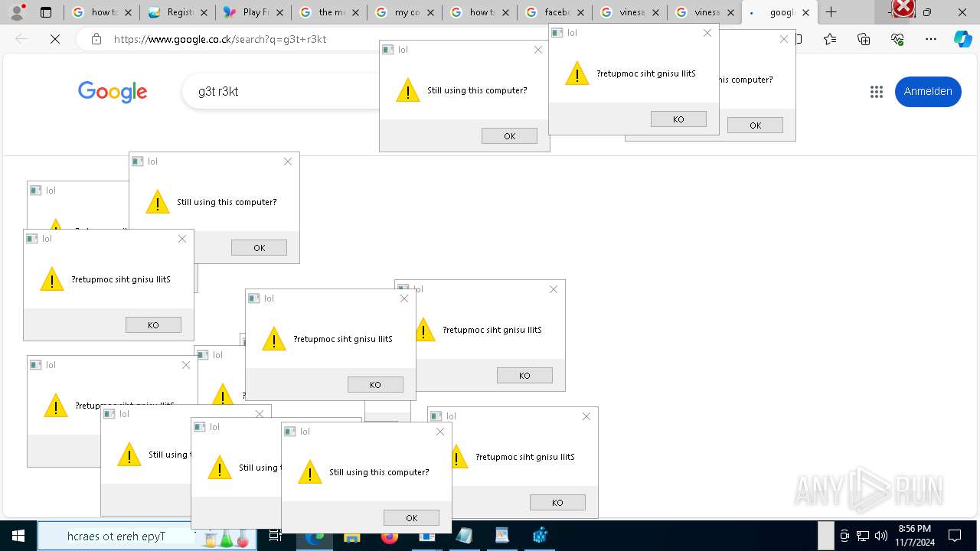Close the dialog nearest the ANY.RUN watermark
980x551 pixels.
pyautogui.click(x=586, y=416)
